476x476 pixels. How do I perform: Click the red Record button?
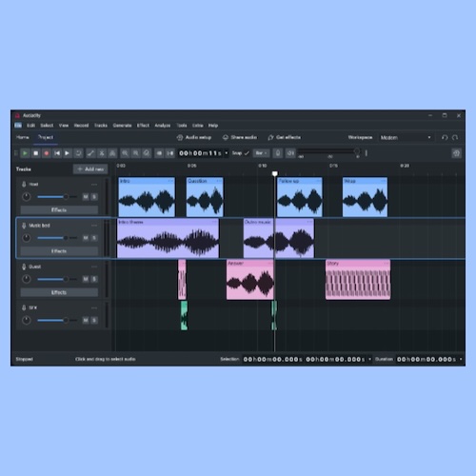tap(47, 153)
